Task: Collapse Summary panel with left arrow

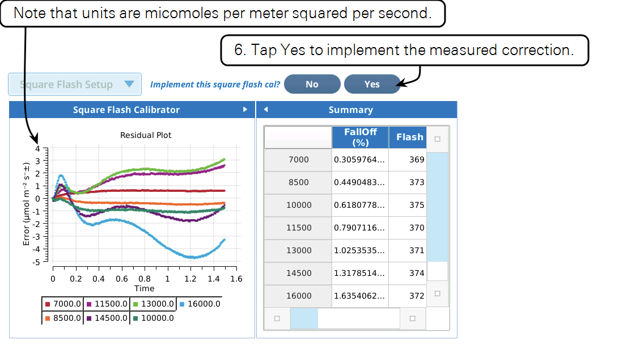Action: click(265, 110)
